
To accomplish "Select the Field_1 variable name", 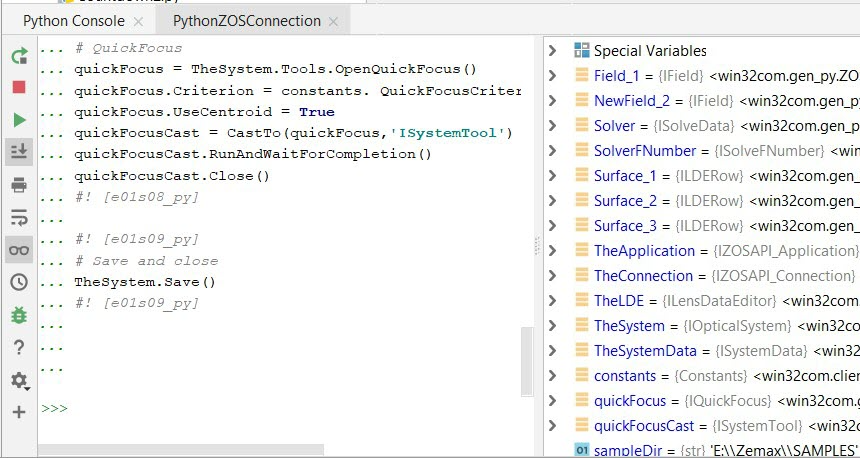I will click(x=616, y=76).
